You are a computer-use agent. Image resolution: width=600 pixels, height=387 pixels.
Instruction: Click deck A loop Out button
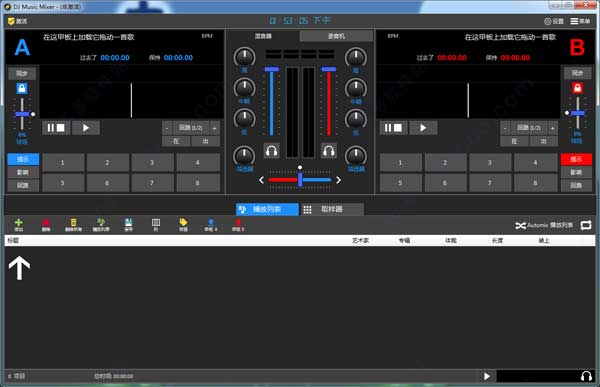205,141
